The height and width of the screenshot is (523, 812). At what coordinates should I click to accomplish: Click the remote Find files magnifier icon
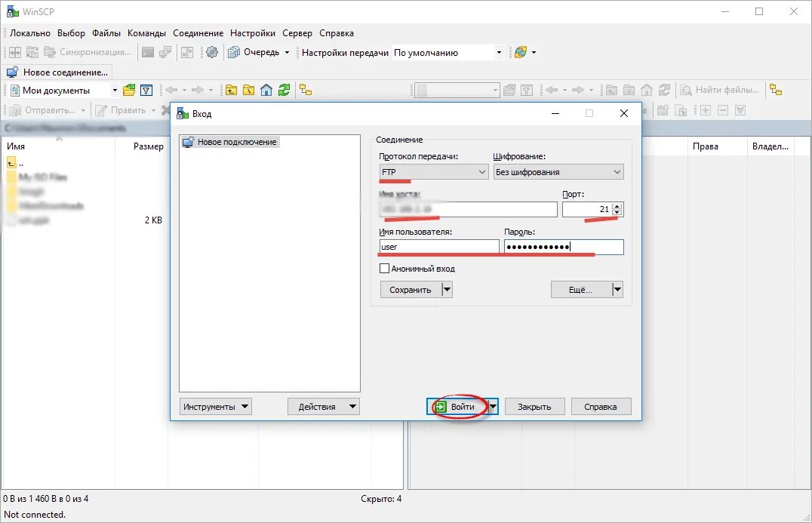coord(686,90)
